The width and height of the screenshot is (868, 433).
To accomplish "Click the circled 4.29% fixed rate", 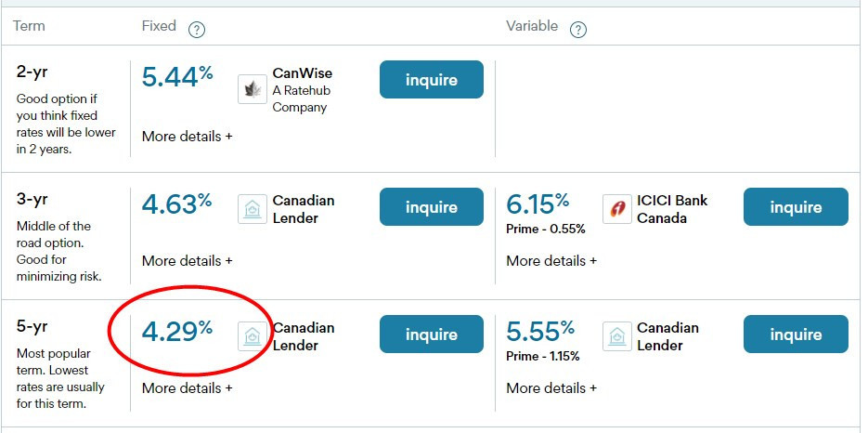I will [177, 333].
